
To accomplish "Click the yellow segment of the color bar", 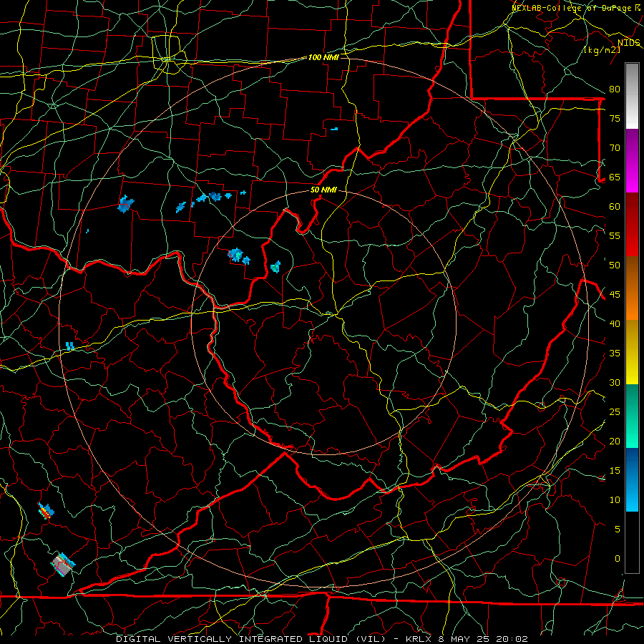I will (x=632, y=352).
